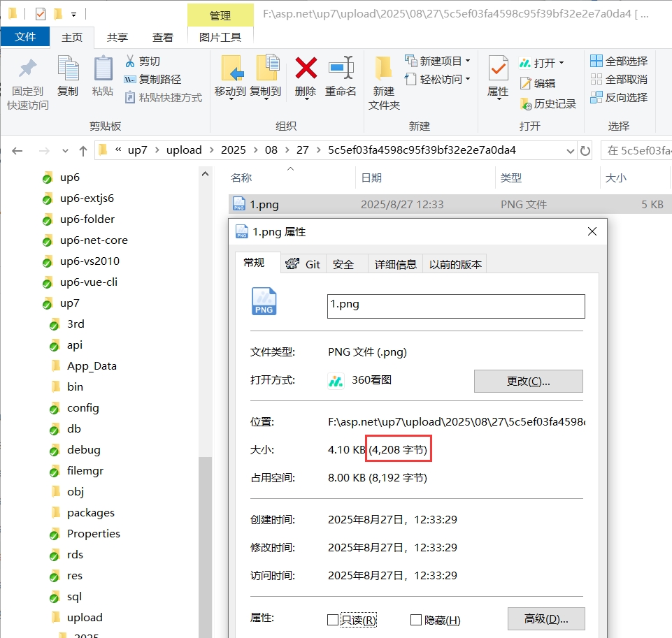This screenshot has width=672, height=638.
Task: Click the refresh icon beside address bar
Action: [x=585, y=151]
